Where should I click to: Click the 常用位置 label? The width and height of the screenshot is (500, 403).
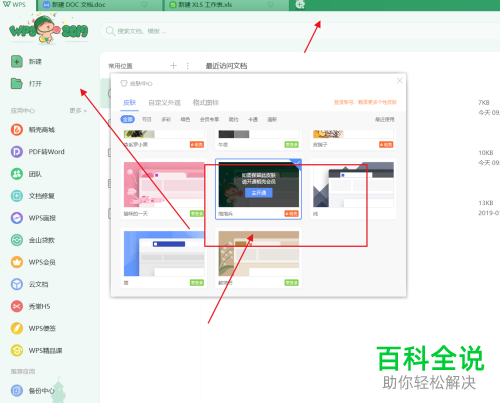coord(120,66)
